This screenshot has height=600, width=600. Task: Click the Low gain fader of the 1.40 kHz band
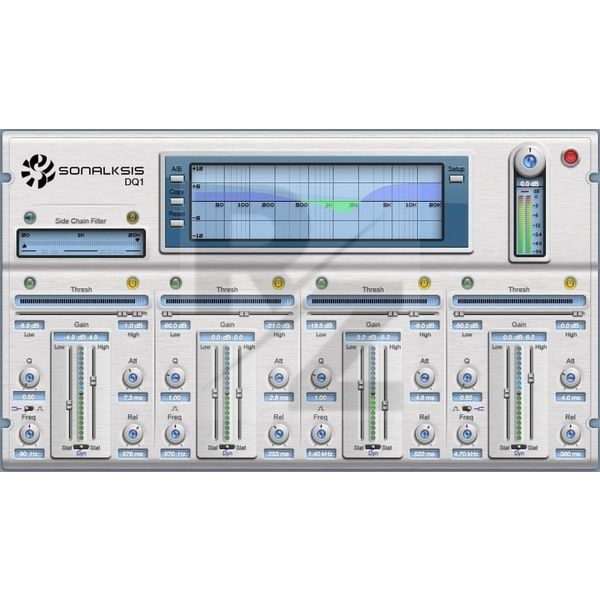pyautogui.click(x=361, y=385)
